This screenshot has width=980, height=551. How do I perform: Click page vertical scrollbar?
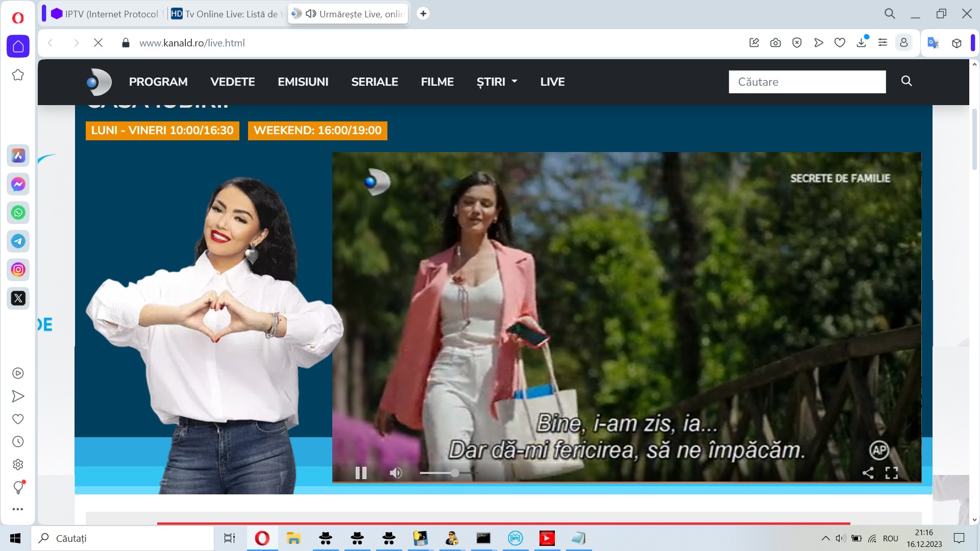(x=974, y=139)
